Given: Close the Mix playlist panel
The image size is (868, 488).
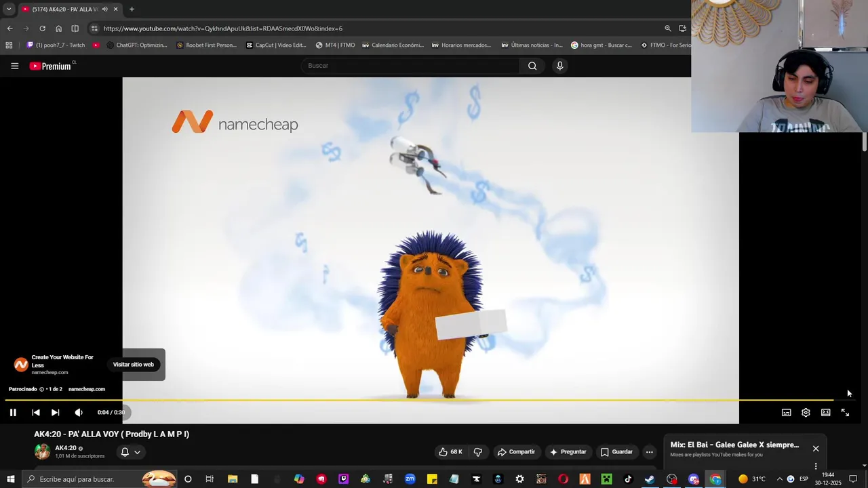Looking at the screenshot, I should click(816, 449).
